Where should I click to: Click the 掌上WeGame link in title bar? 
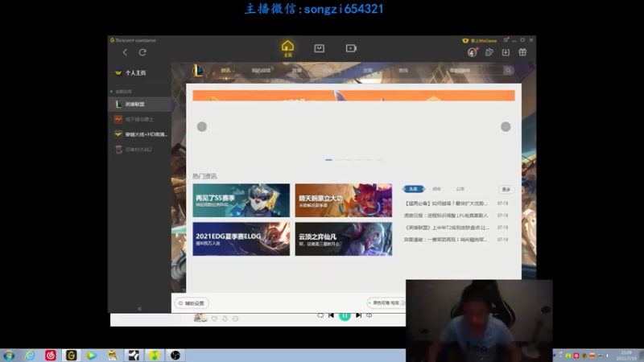pos(479,41)
